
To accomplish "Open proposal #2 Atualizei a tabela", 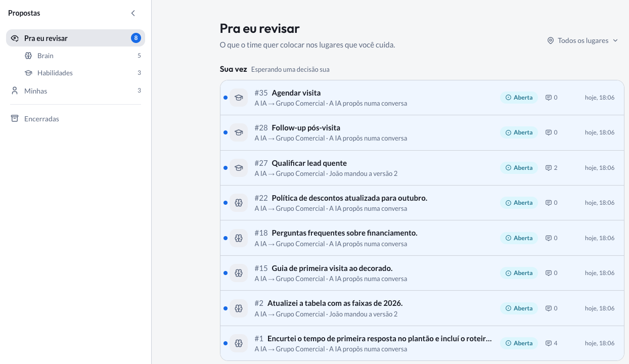I will 422,308.
